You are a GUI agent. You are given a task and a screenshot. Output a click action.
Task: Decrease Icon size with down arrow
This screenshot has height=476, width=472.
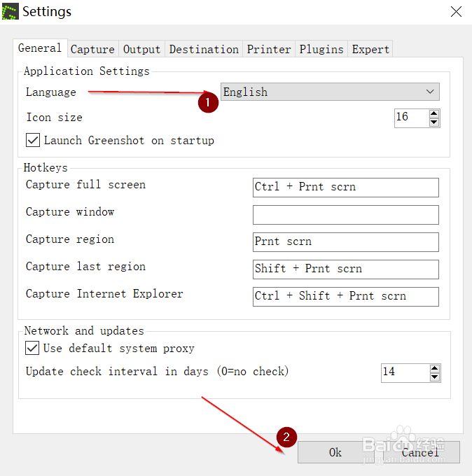[x=434, y=122]
